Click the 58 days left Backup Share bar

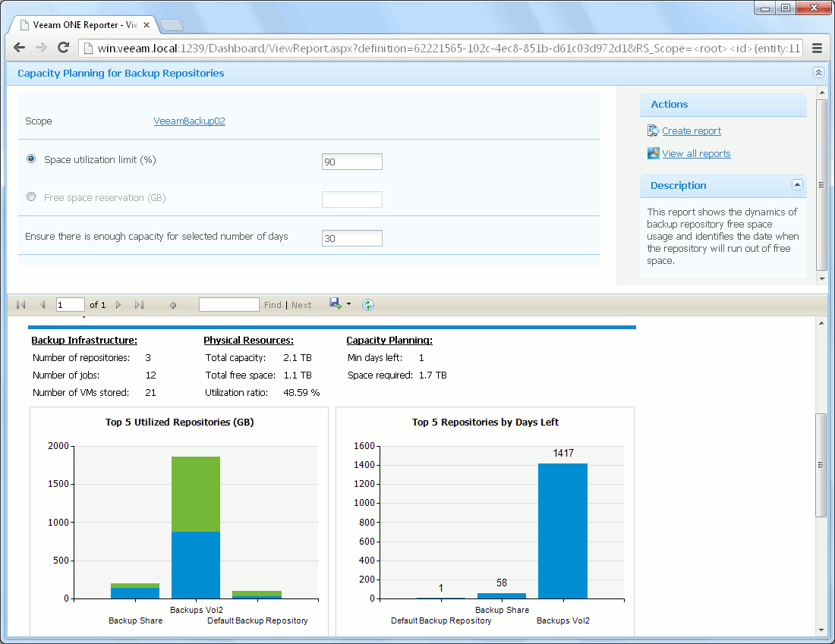tap(502, 596)
